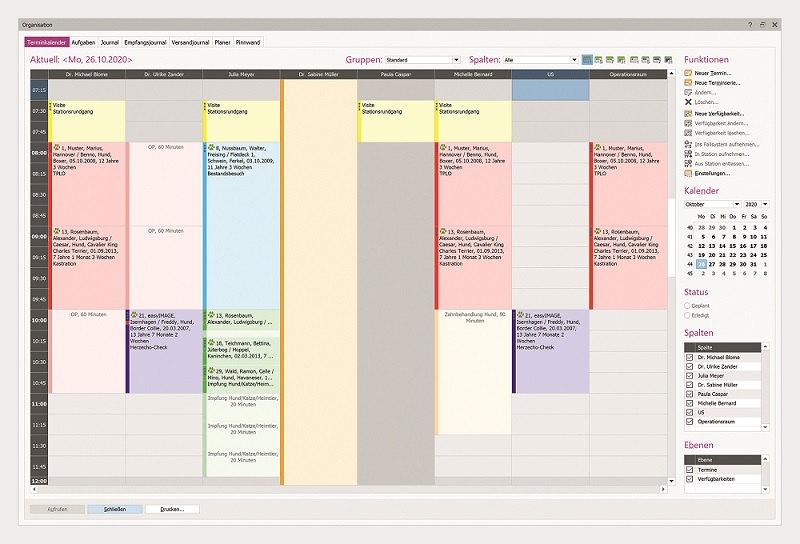Viewport: 800px width, 544px height.
Task: Switch to the Aufgaben tab
Action: click(x=83, y=43)
